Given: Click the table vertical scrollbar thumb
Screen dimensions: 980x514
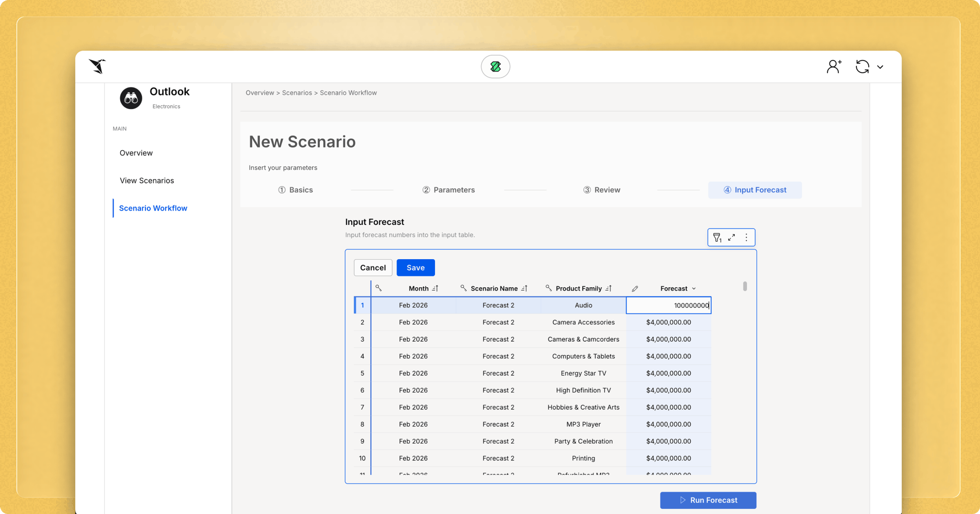Looking at the screenshot, I should [x=744, y=286].
